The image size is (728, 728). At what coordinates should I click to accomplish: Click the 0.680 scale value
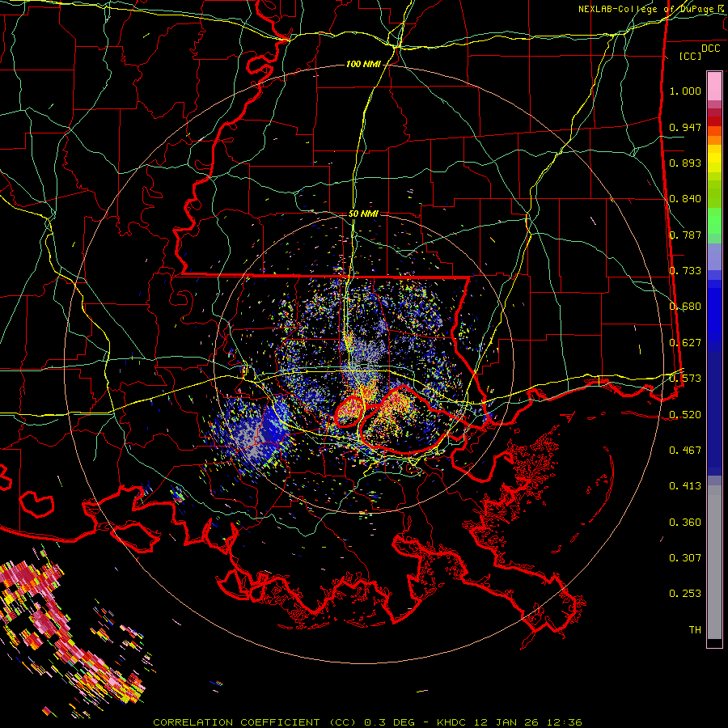[685, 307]
